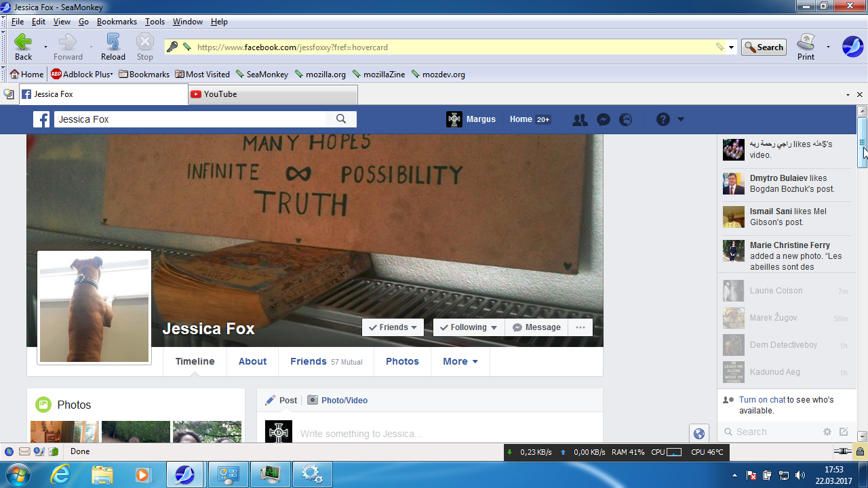Open the Bookmarks menu in menu bar

(117, 22)
